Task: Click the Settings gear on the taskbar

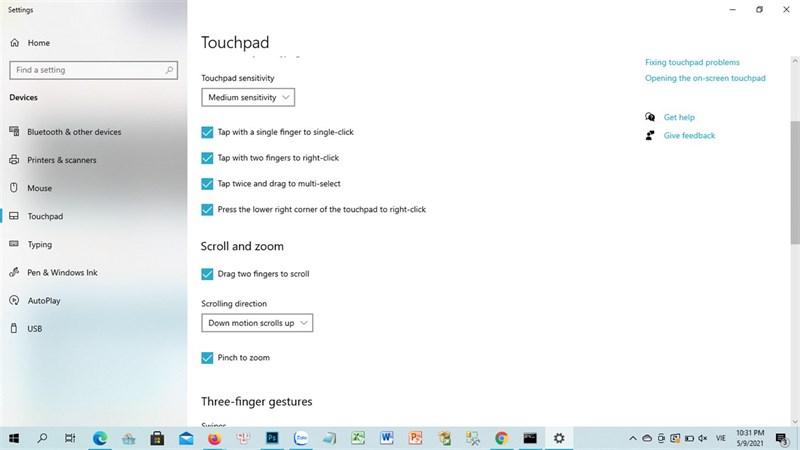Action: 559,438
